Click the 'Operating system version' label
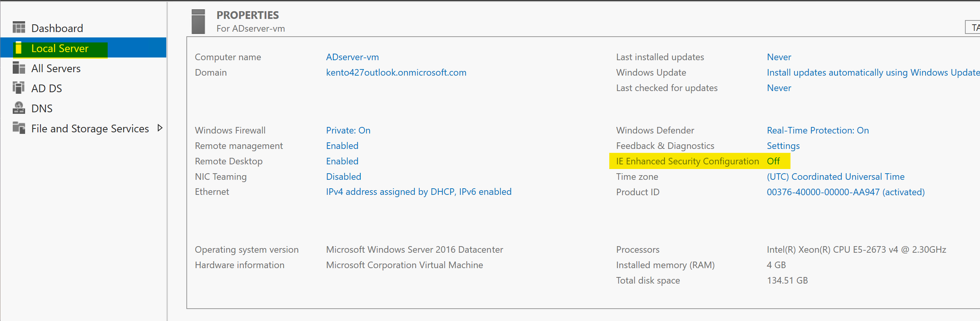The width and height of the screenshot is (980, 321). point(247,250)
